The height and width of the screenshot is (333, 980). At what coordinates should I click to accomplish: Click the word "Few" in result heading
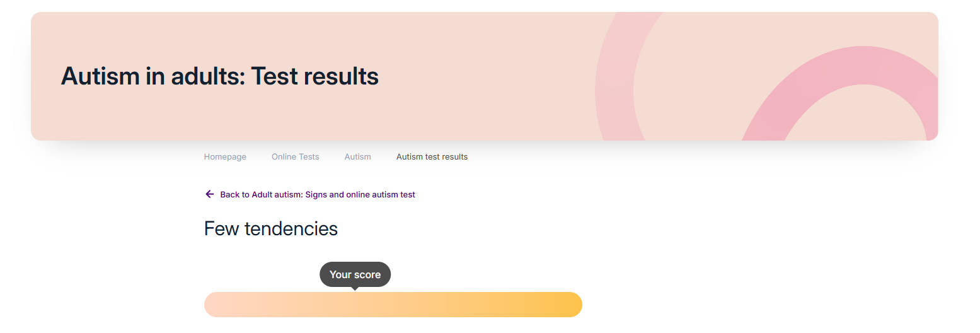222,228
